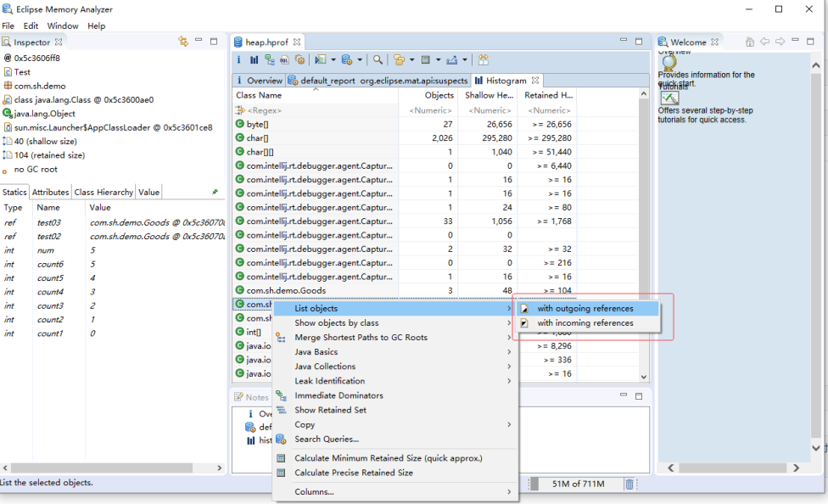The width and height of the screenshot is (828, 504).
Task: Click the garbage collector trash icon in status bar
Action: 629,484
